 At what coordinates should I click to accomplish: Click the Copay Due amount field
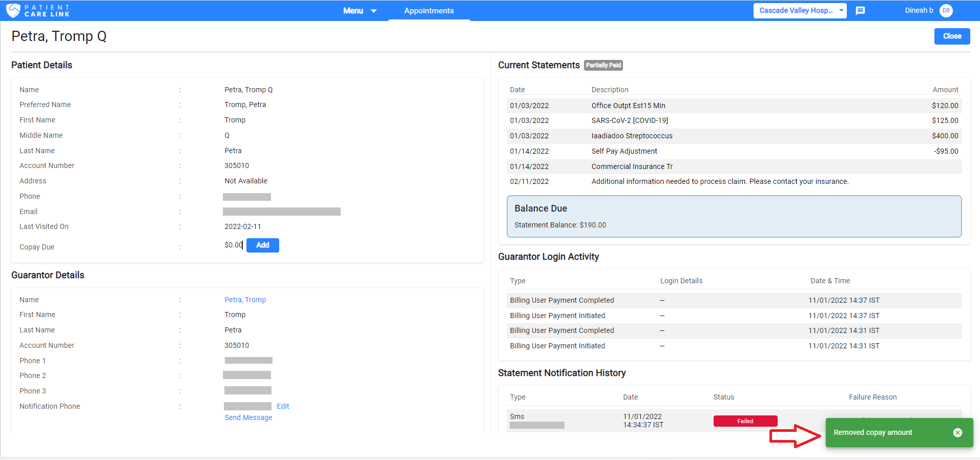coord(234,245)
